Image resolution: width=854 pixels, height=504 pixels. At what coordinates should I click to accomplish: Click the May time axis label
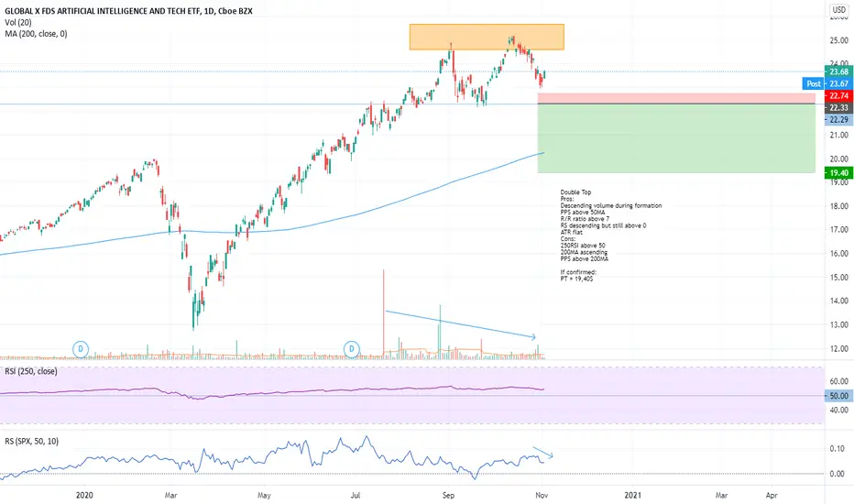(x=264, y=495)
